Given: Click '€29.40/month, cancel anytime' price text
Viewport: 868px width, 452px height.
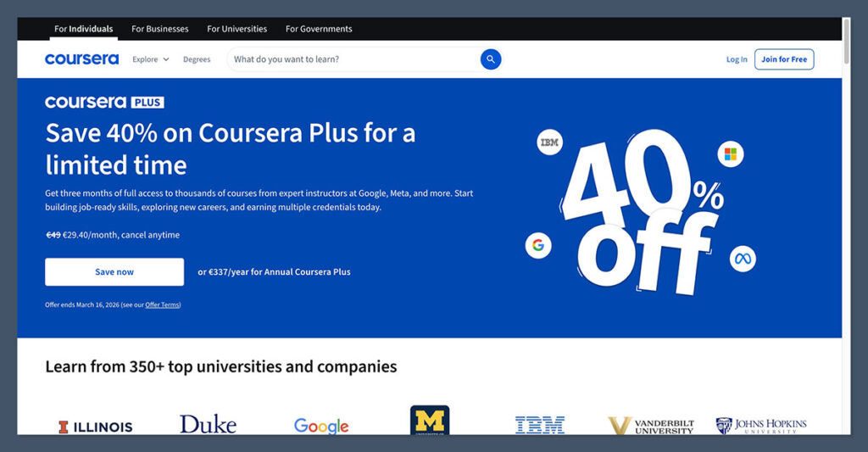Looking at the screenshot, I should point(121,235).
